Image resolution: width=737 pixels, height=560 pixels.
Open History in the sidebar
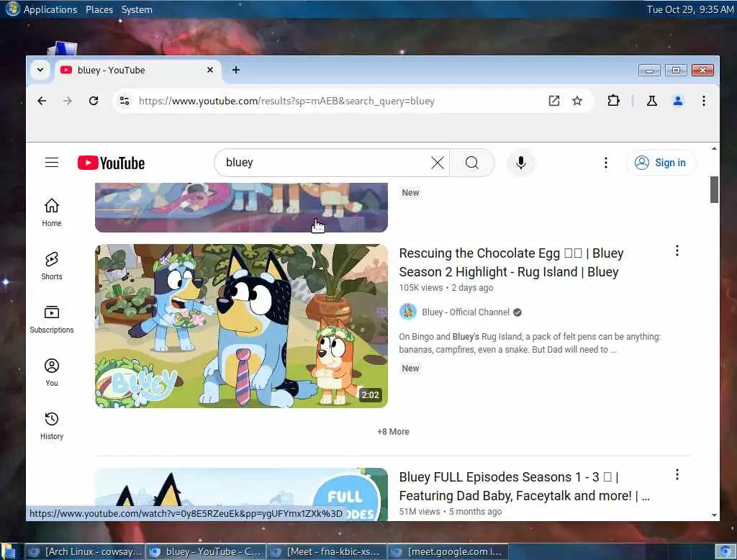[52, 425]
